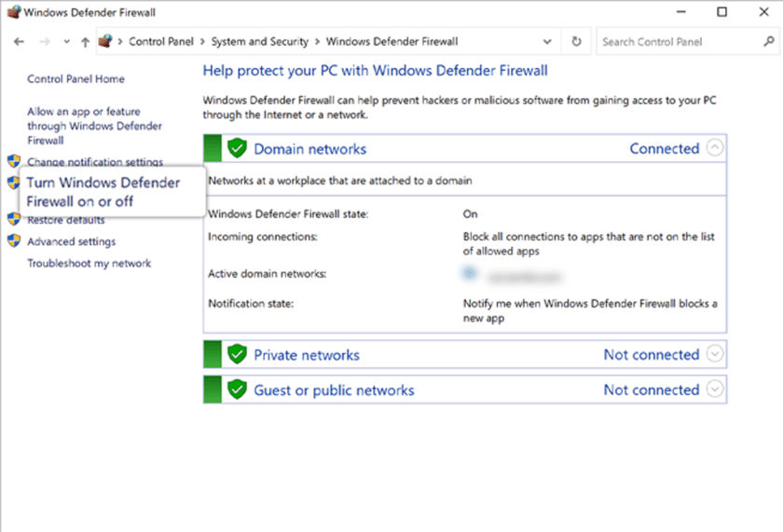783x532 pixels.
Task: Click the Private networks heading
Action: coord(307,355)
